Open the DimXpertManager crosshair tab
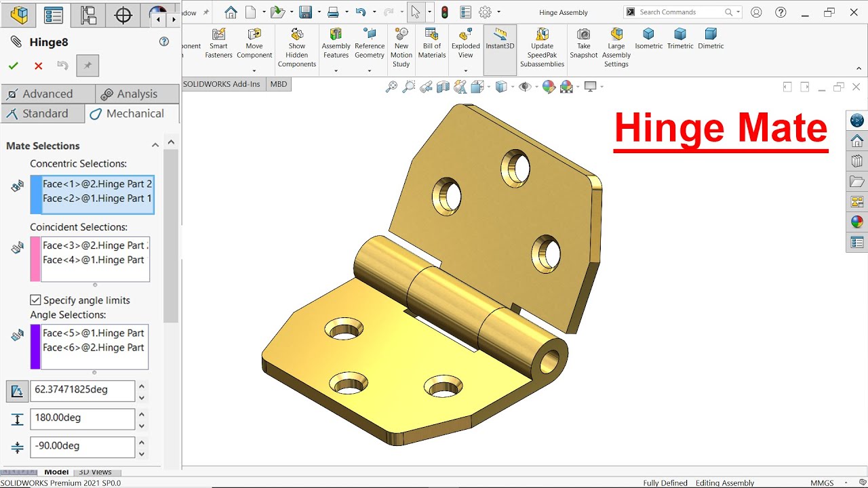868x488 pixels. tap(123, 14)
